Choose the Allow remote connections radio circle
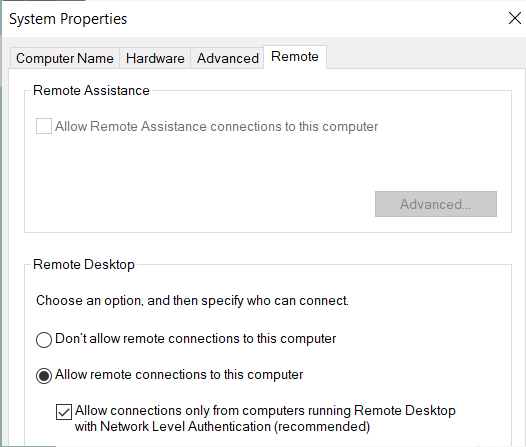 pyautogui.click(x=44, y=375)
